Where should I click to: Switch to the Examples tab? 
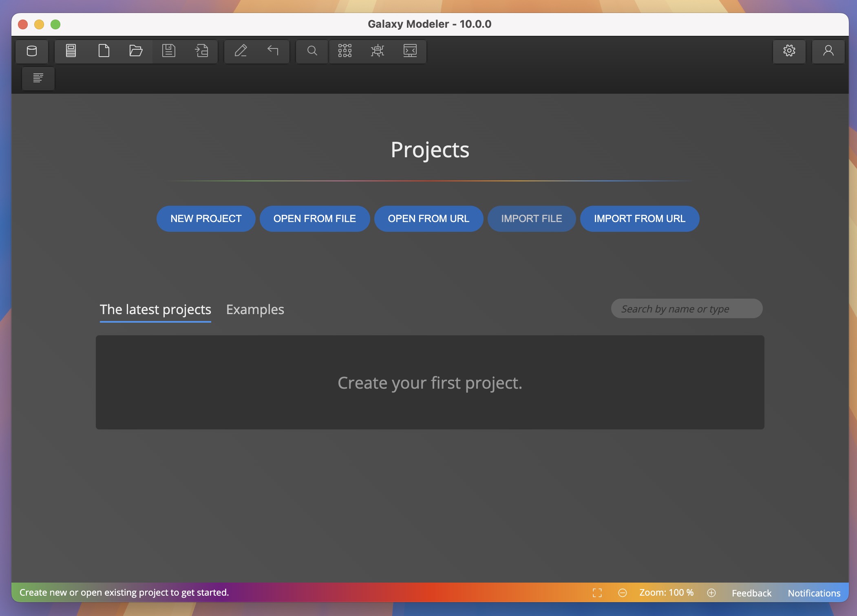pyautogui.click(x=255, y=309)
